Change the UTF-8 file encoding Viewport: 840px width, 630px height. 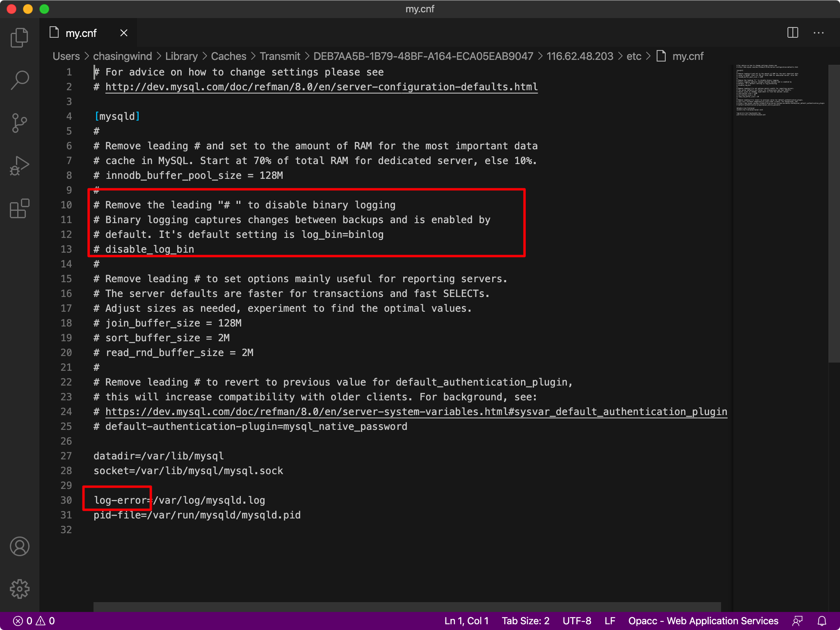click(x=577, y=621)
